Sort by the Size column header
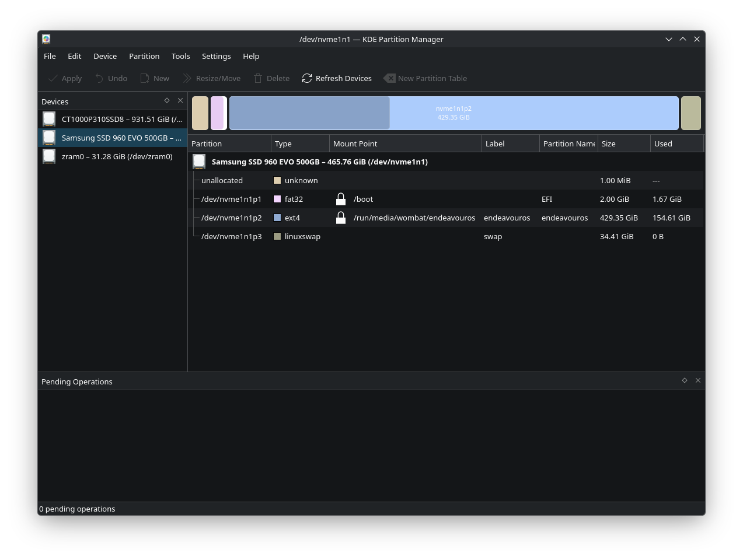The width and height of the screenshot is (743, 560). (x=608, y=143)
